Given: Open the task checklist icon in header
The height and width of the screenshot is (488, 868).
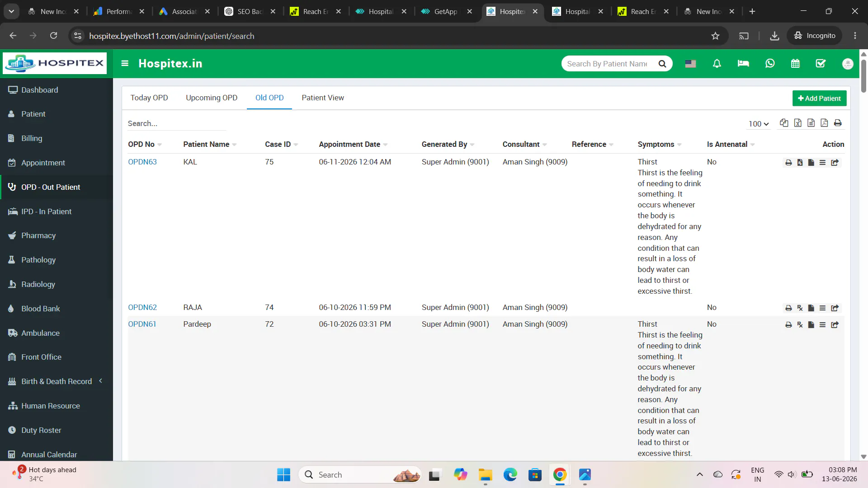Looking at the screenshot, I should click(x=821, y=63).
